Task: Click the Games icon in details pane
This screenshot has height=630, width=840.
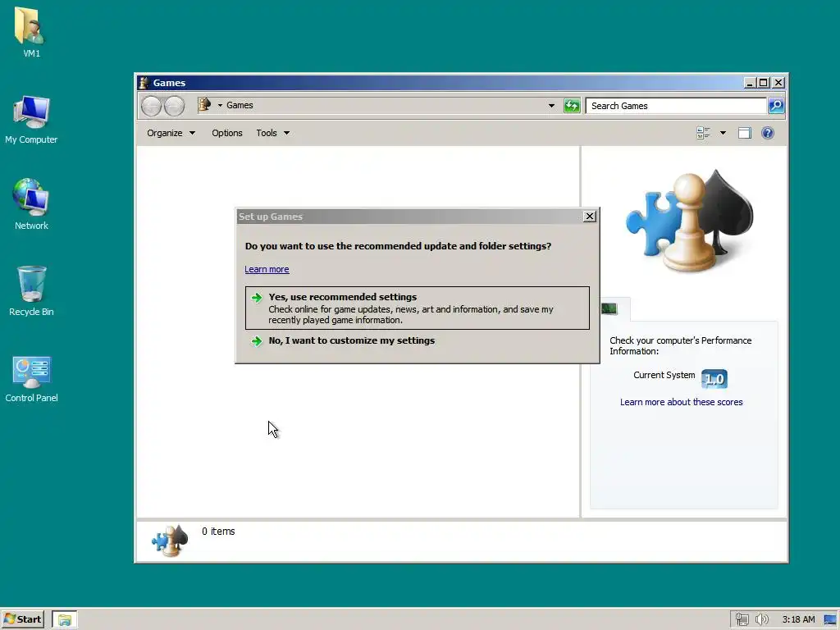Action: 170,541
